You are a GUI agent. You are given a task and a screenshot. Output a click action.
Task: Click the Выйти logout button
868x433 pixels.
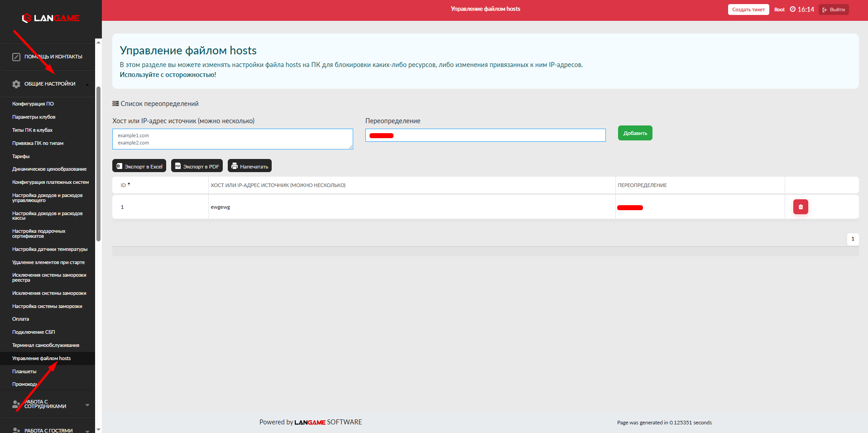pos(834,10)
